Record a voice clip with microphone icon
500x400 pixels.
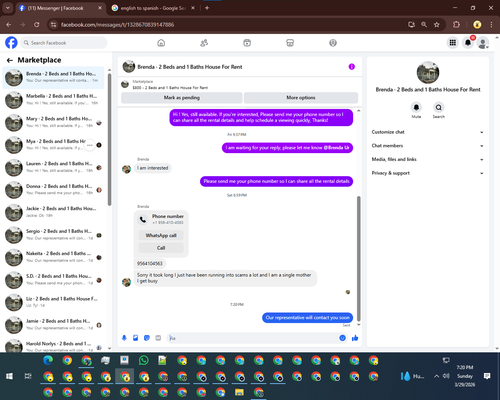[124, 338]
